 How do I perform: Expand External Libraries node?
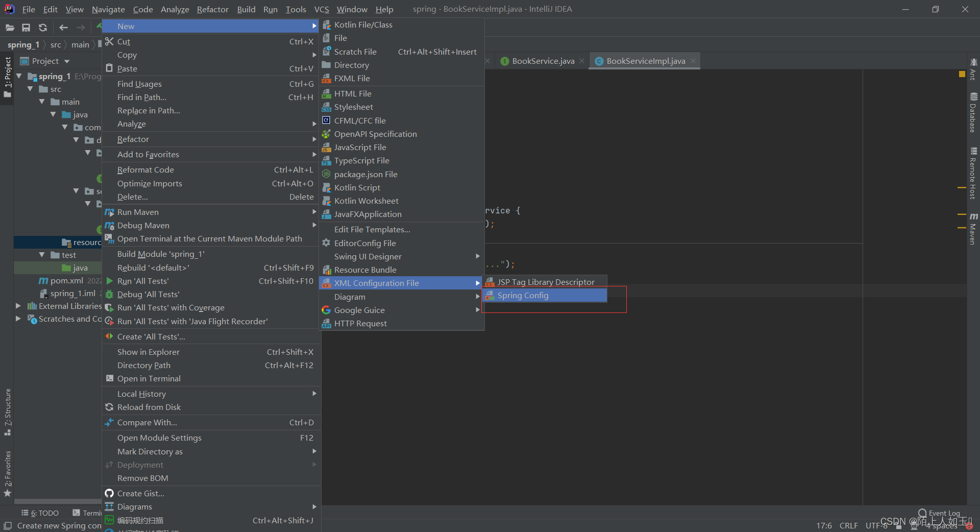tap(18, 306)
